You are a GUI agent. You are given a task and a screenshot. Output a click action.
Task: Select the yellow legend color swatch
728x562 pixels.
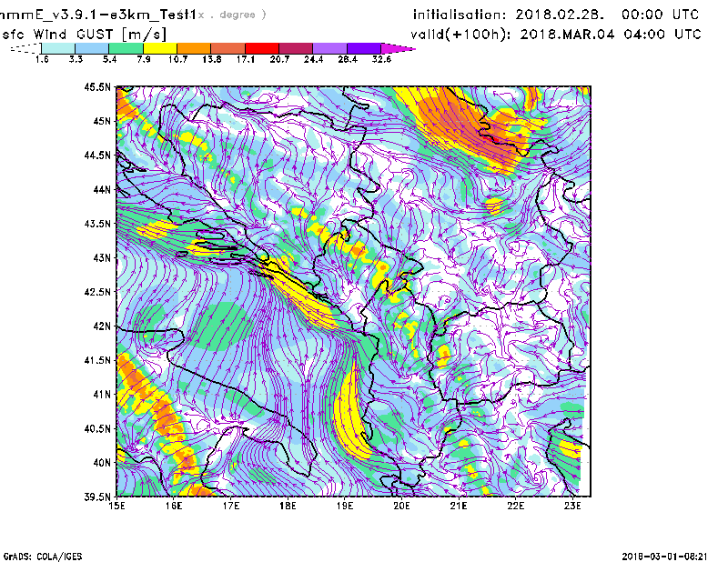tap(160, 48)
